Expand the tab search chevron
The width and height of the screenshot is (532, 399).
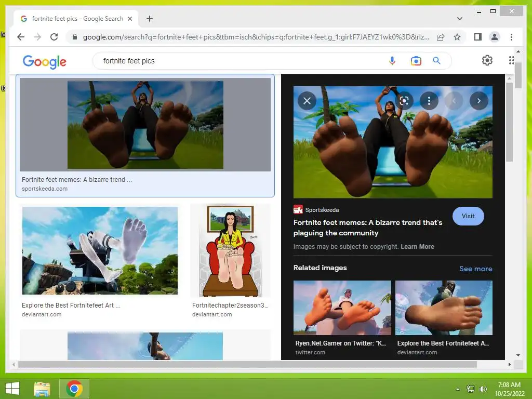[460, 19]
